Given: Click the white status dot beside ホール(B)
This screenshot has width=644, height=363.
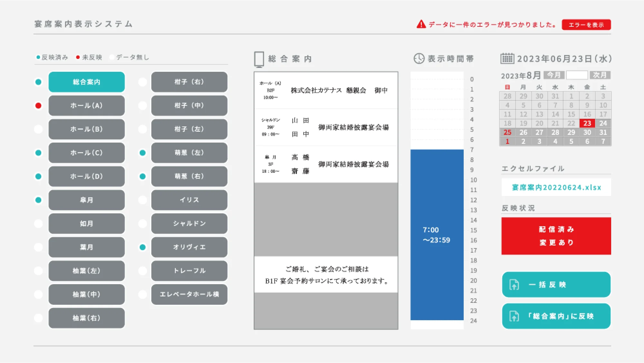Looking at the screenshot, I should 38,129.
